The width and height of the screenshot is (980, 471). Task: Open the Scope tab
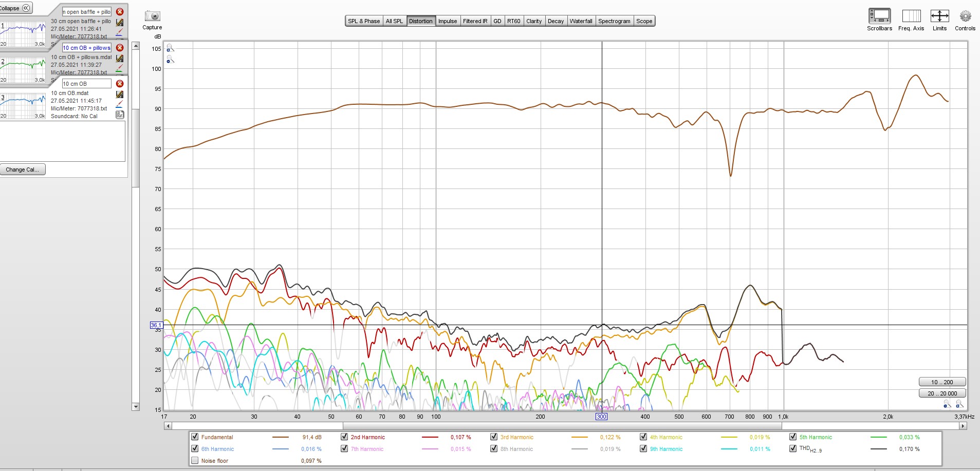644,21
